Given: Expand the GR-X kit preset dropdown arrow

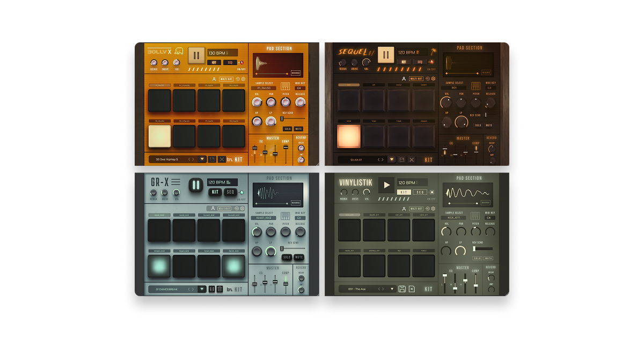Looking at the screenshot, I should point(202,289).
